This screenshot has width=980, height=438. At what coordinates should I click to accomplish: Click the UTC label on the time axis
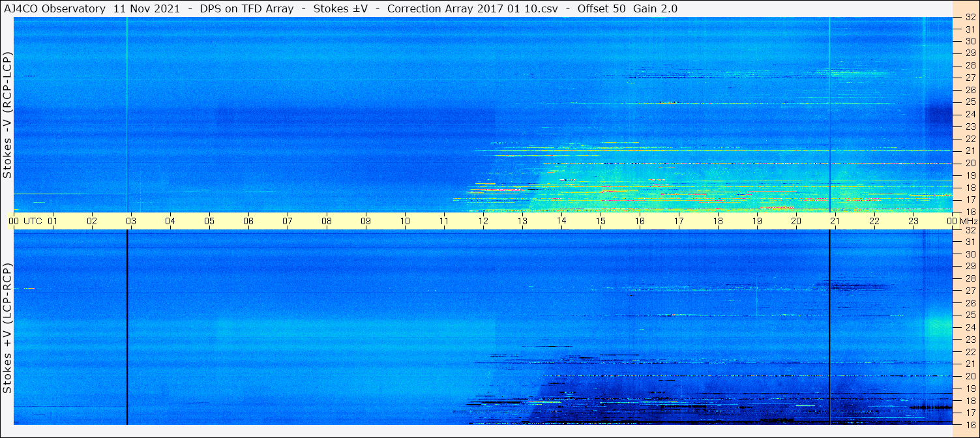point(33,221)
